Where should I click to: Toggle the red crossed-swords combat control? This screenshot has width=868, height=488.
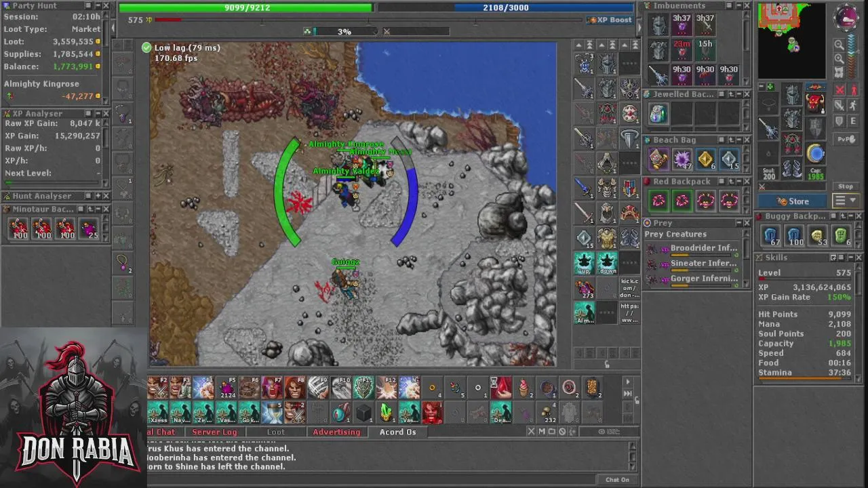[840, 89]
